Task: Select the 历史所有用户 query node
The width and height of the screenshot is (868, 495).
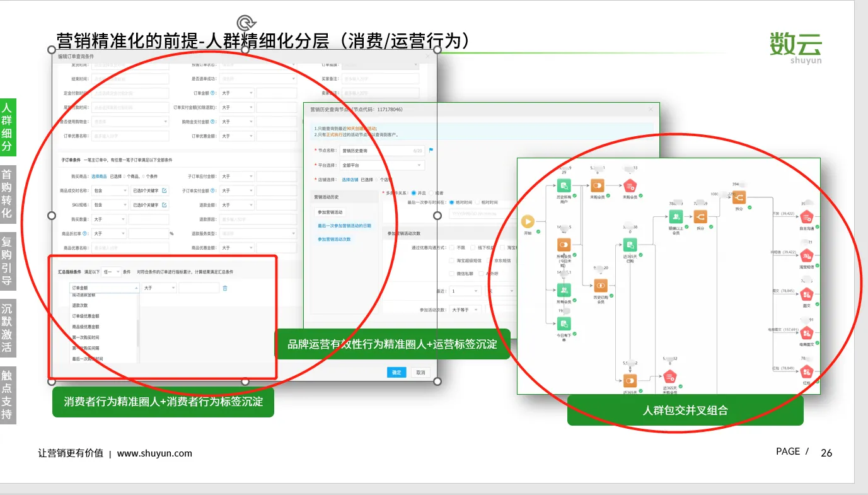Action: (x=564, y=186)
